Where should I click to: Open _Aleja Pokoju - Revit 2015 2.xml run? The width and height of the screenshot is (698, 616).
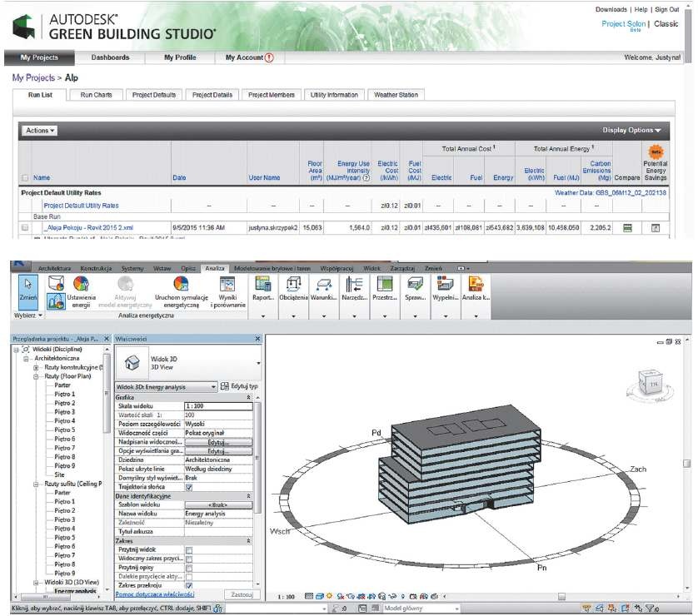pos(88,228)
